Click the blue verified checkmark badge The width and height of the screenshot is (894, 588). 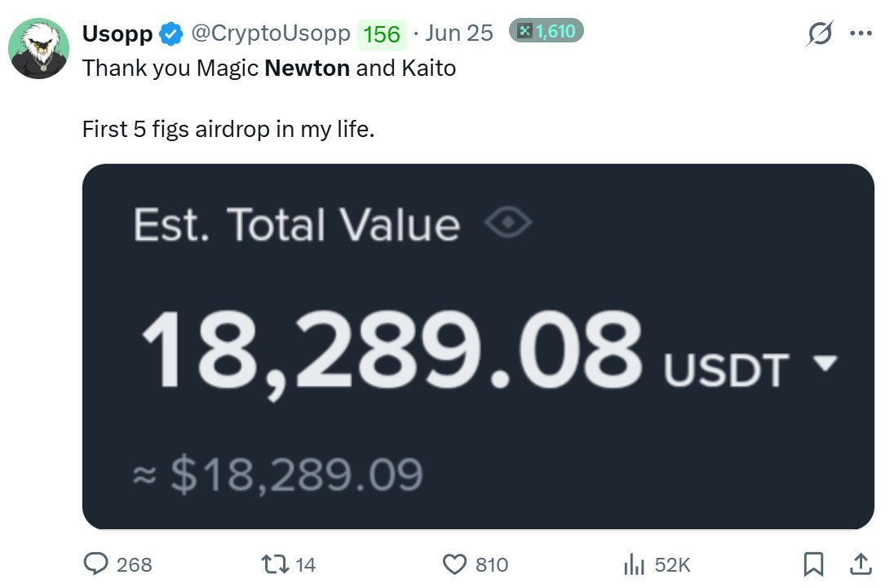[170, 33]
